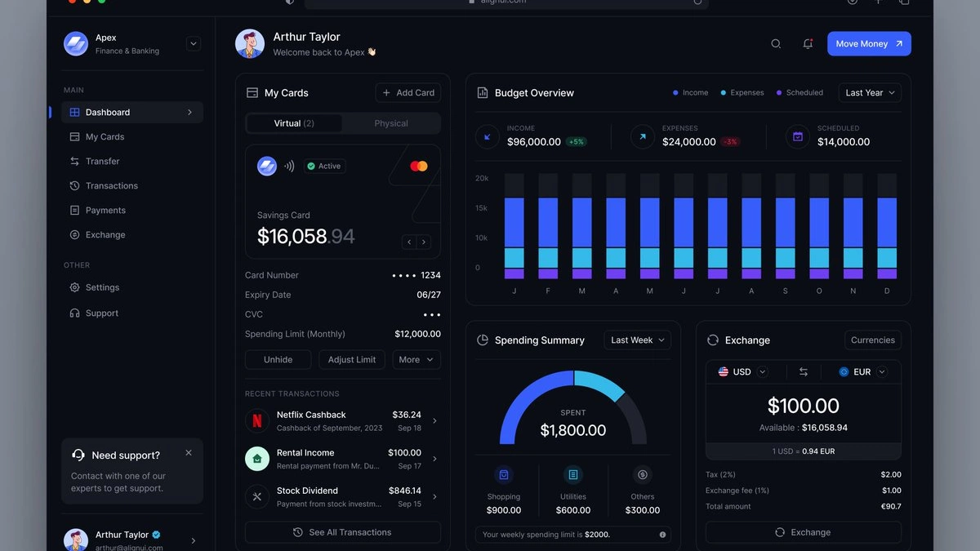This screenshot has height=551, width=980.
Task: Open the EUR currency dropdown
Action: click(862, 372)
